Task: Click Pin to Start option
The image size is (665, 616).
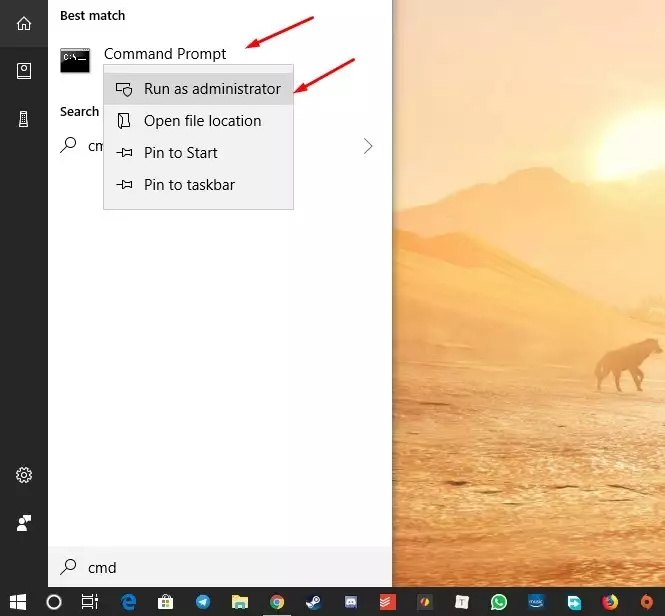Action: [180, 153]
